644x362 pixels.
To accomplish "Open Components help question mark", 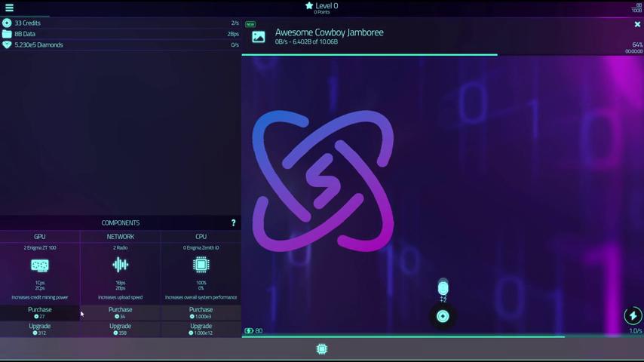I will coord(233,222).
